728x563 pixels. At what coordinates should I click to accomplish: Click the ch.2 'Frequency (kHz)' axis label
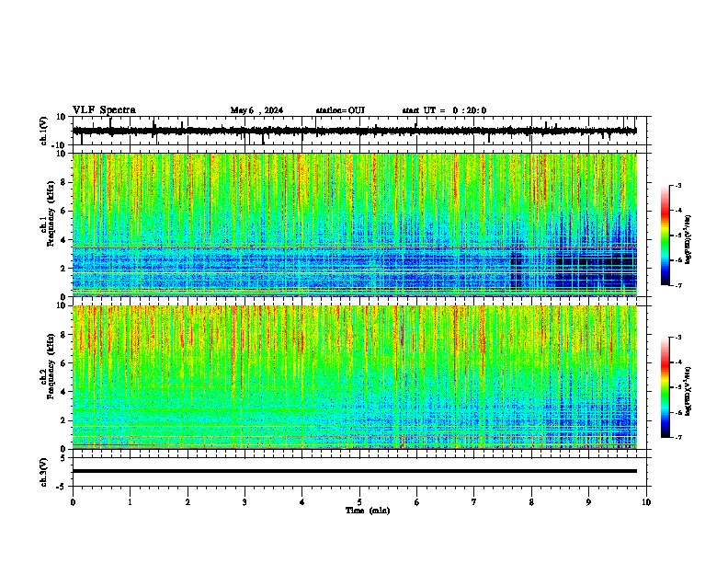(x=51, y=366)
